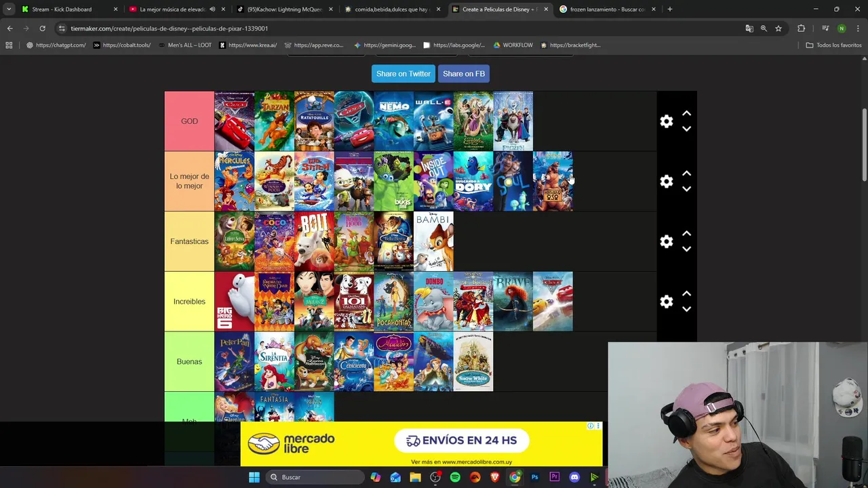Screen dimensions: 868x488
Task: Open the Chrome three-dot menu
Action: [x=858, y=28]
